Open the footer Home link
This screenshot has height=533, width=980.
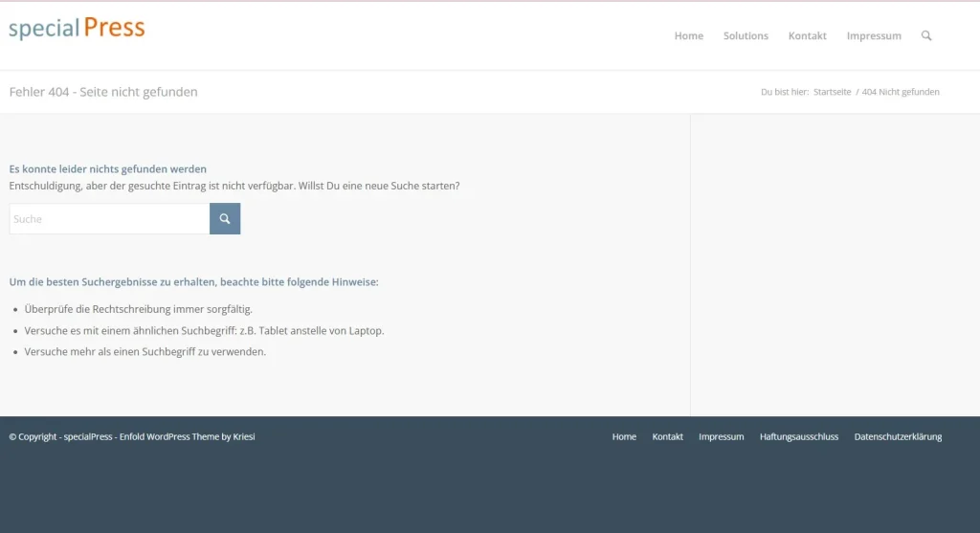pyautogui.click(x=624, y=437)
